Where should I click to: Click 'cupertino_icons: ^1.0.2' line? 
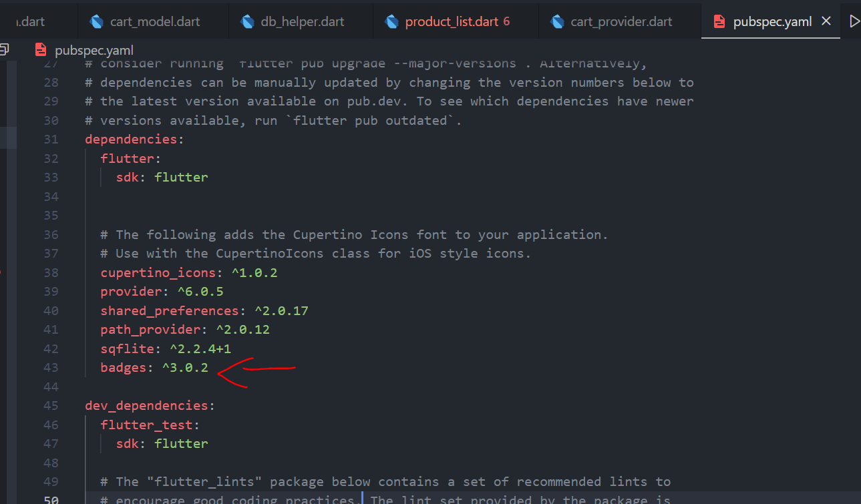pos(189,272)
